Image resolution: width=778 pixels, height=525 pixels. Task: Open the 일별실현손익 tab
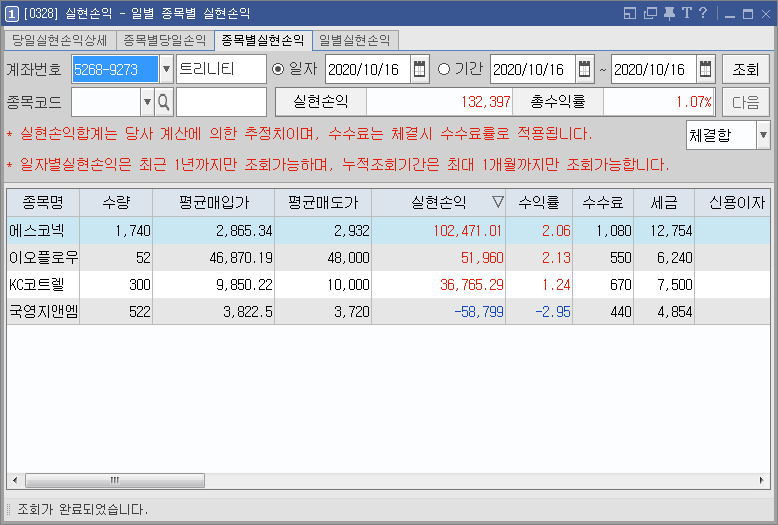pyautogui.click(x=355, y=40)
